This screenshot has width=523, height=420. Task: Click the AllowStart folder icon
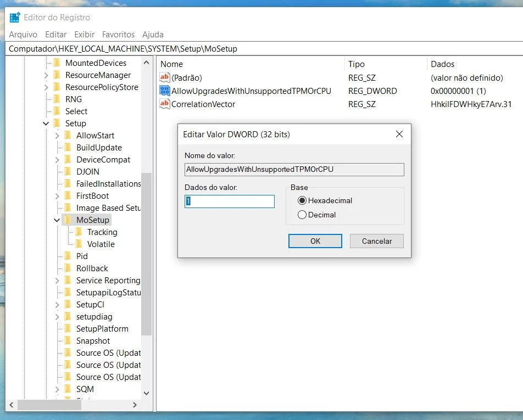(68, 135)
